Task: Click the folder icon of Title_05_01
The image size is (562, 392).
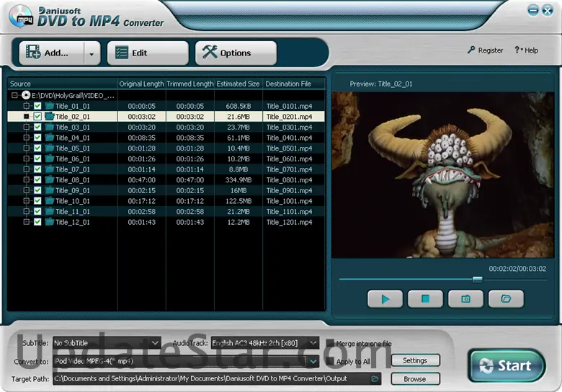Action: click(x=50, y=148)
